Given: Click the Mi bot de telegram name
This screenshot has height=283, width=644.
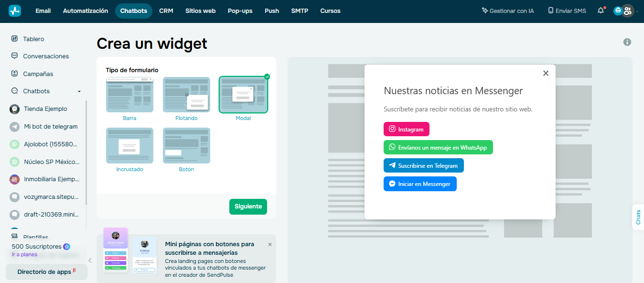Looking at the screenshot, I should pos(51,127).
